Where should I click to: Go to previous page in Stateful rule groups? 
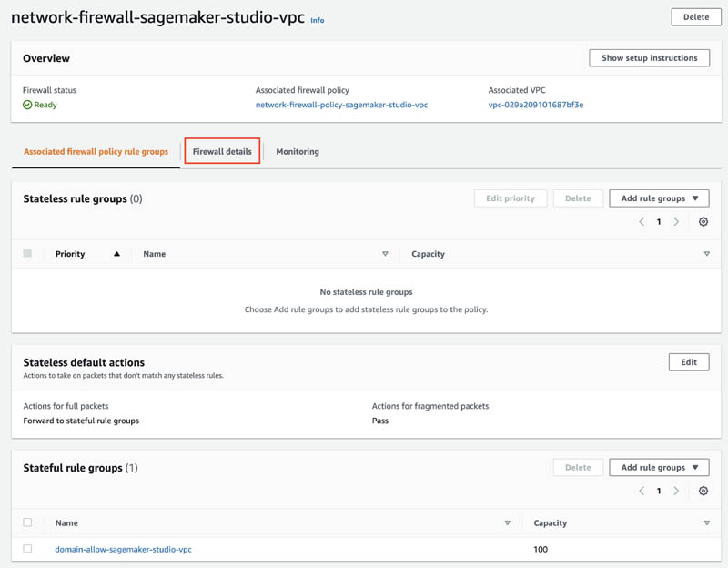pos(642,491)
